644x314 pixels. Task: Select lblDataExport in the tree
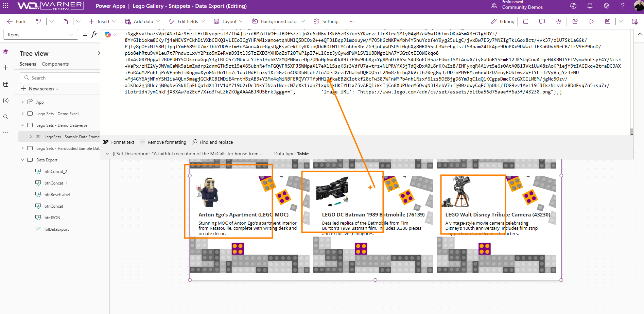pos(56,229)
